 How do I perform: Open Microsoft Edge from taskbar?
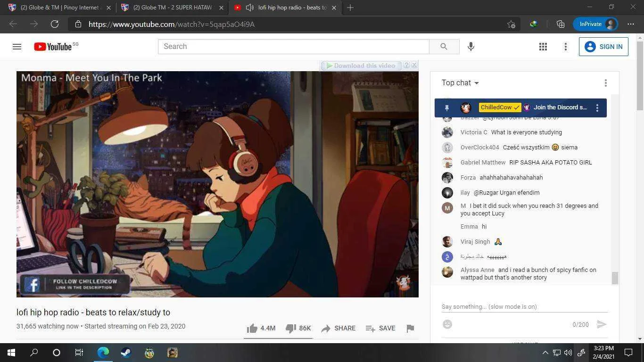click(103, 353)
